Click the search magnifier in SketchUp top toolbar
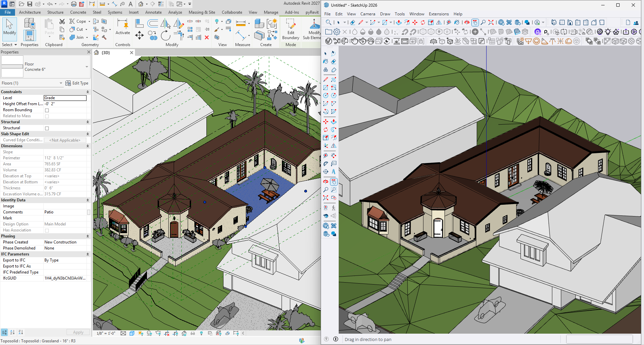The width and height of the screenshot is (644, 345). pos(329,22)
